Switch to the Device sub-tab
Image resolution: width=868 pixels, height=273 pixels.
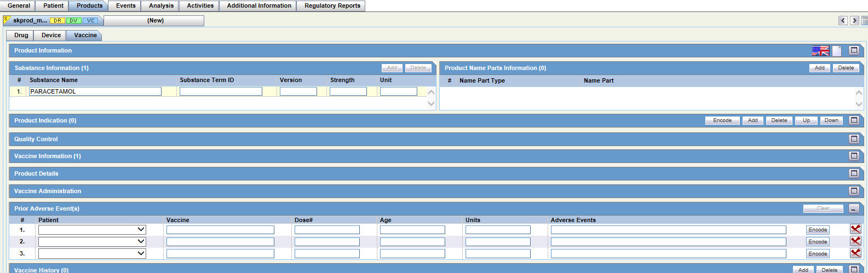click(51, 36)
